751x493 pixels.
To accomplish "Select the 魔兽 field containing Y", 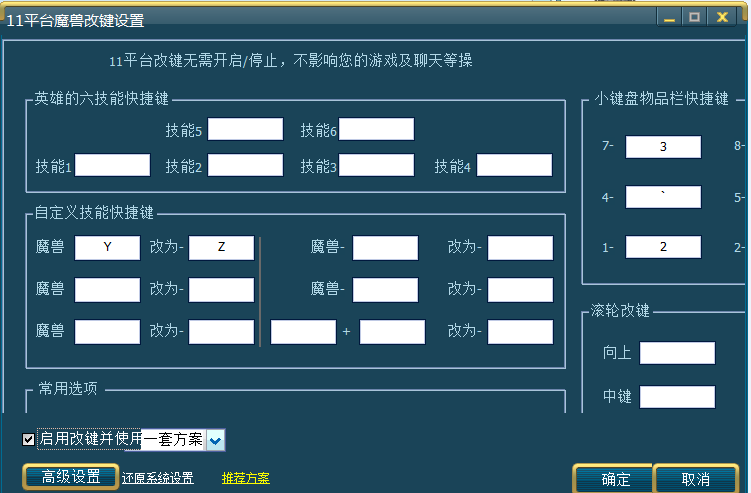I will pos(107,248).
